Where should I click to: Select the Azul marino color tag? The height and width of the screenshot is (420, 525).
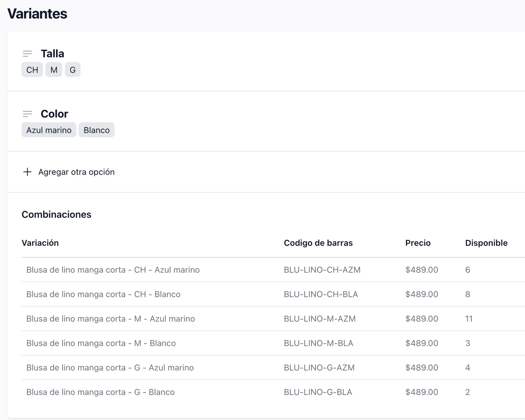pos(49,130)
